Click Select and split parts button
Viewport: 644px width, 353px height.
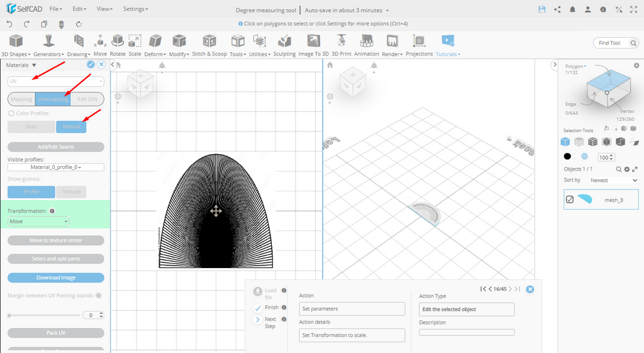tap(56, 259)
